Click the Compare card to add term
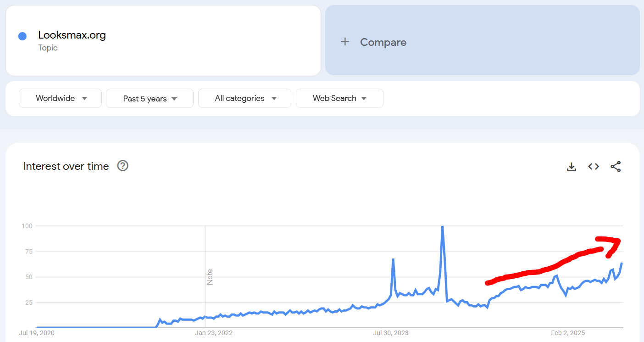Screen dimensions: 644x342 (482, 40)
